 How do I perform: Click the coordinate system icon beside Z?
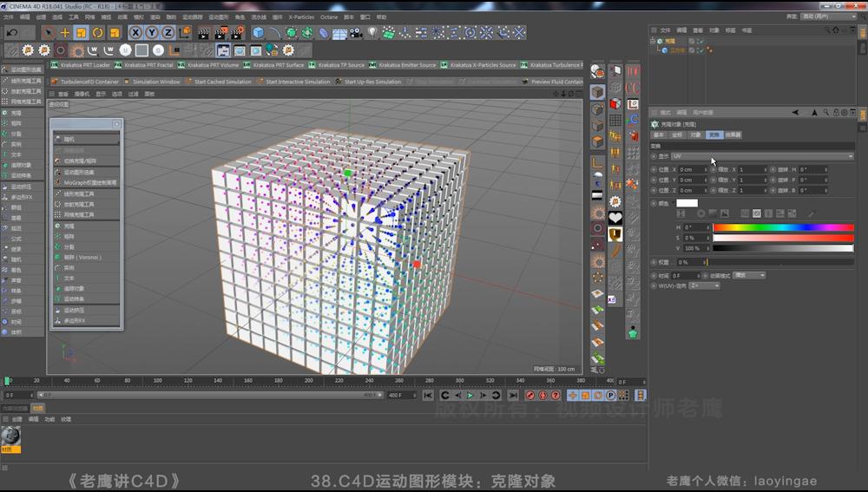(x=185, y=33)
